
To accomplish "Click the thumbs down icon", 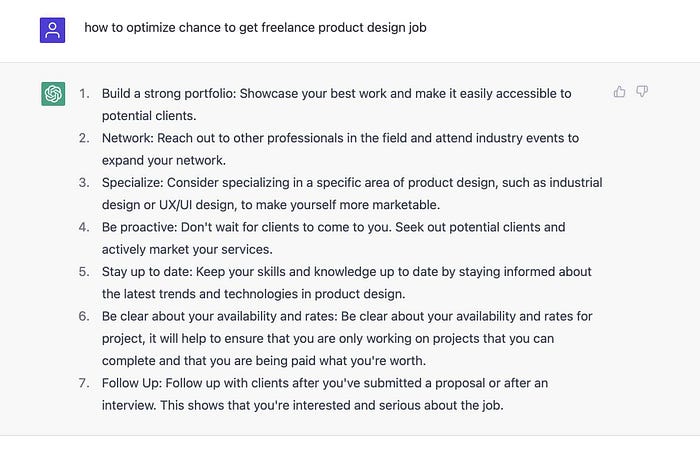I will [x=642, y=92].
